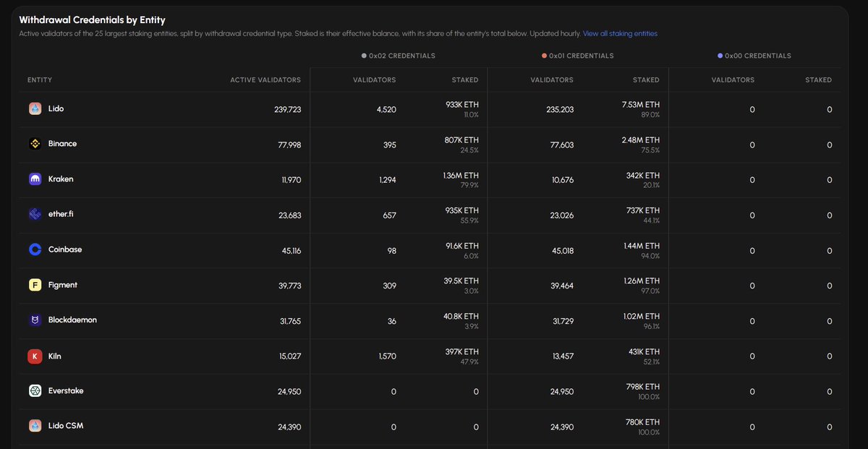Click the Kraken logo icon

pos(35,180)
